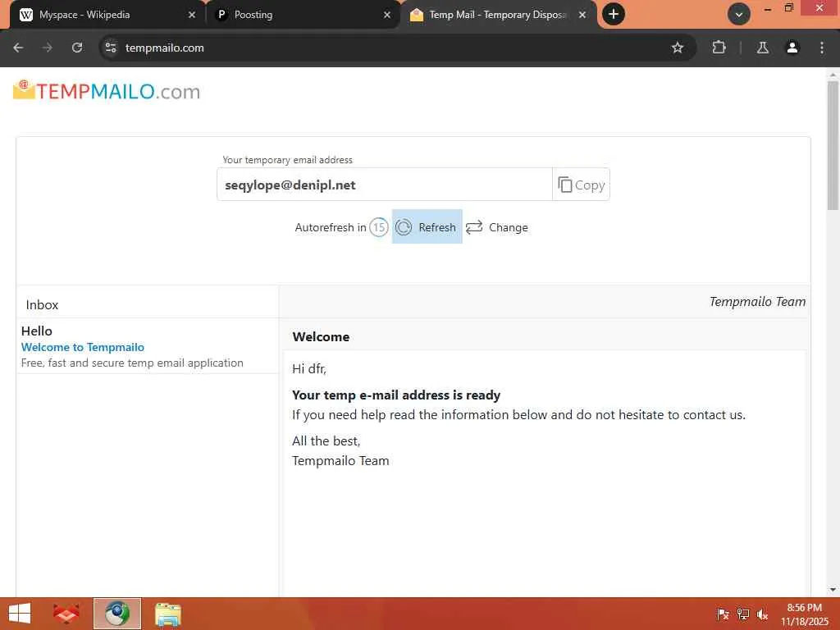This screenshot has height=630, width=840.
Task: Open File Explorer from taskbar
Action: [168, 614]
